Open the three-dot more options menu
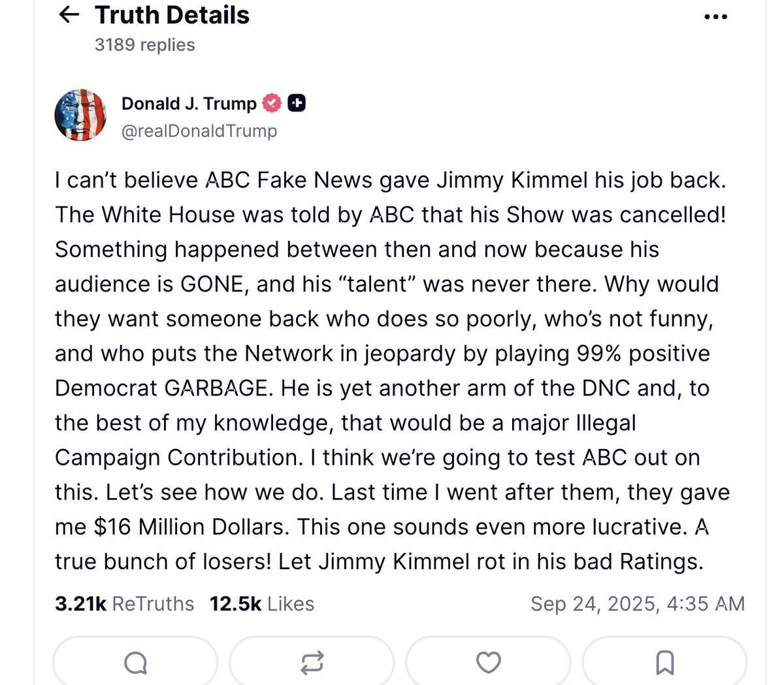The width and height of the screenshot is (784, 685). point(716,17)
